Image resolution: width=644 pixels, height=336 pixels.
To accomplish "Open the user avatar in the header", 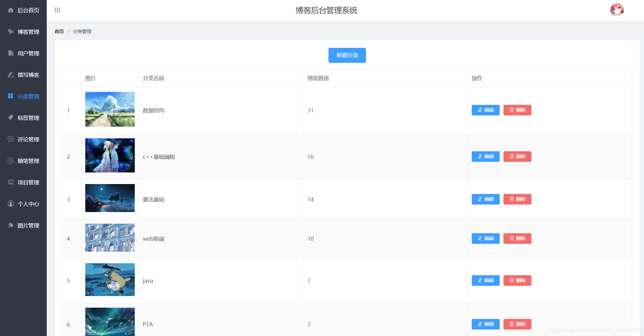I will coord(617,10).
